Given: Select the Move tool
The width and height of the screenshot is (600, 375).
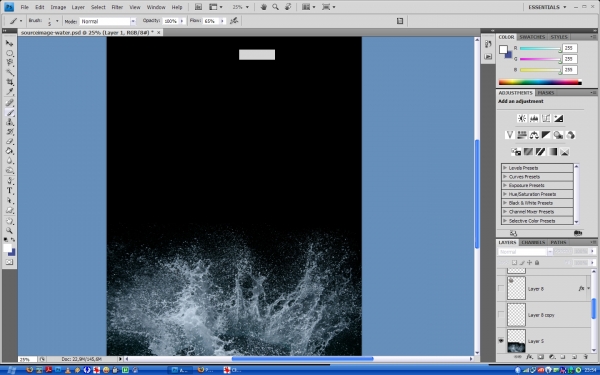Looking at the screenshot, I should [x=9, y=43].
